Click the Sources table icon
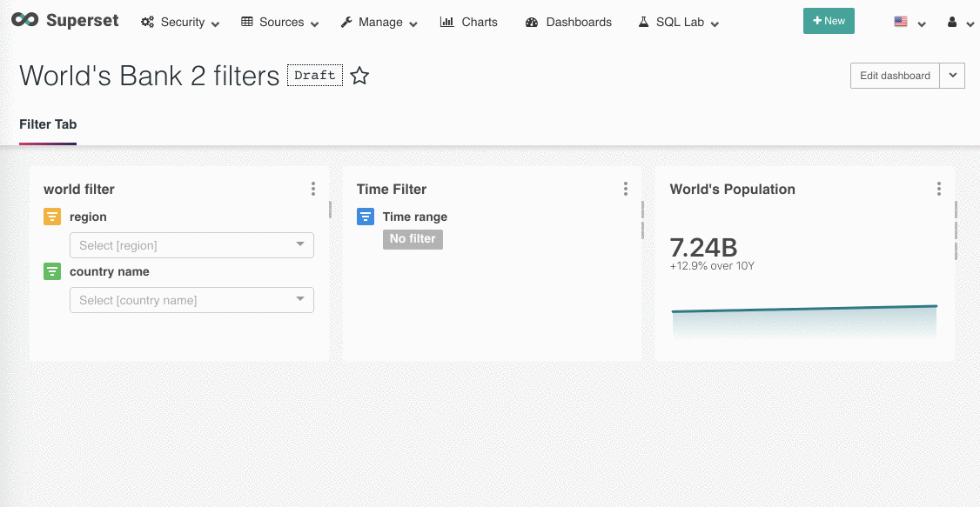Image resolution: width=980 pixels, height=507 pixels. pos(247,22)
